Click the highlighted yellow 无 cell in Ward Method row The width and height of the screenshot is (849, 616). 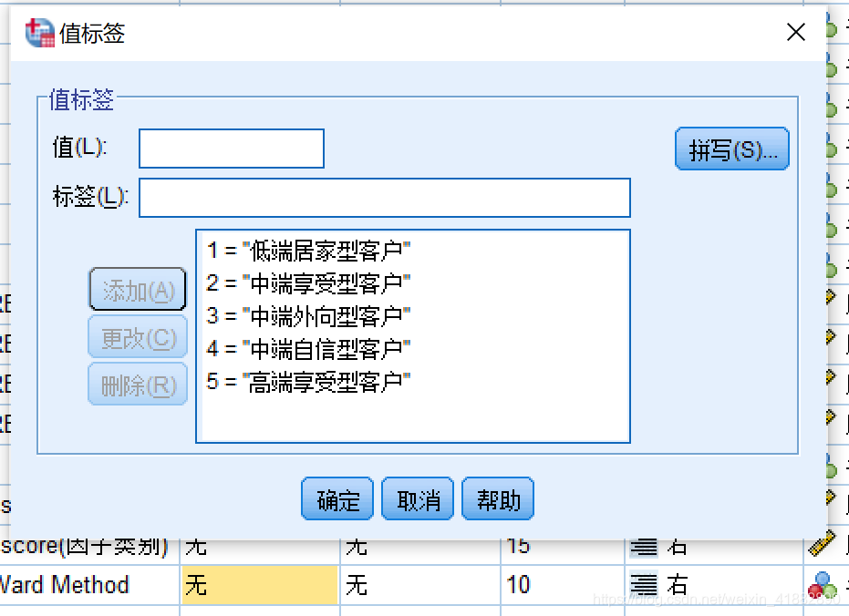[x=258, y=584]
